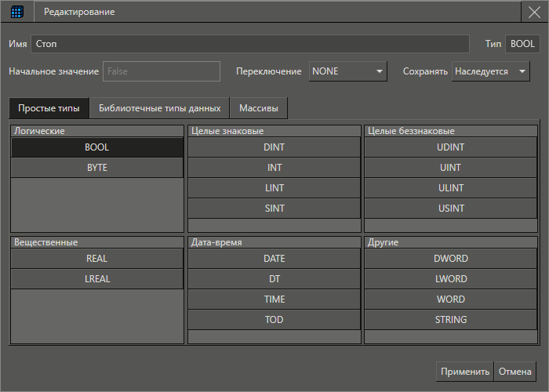
Task: Choose the BOOL logical type
Action: (97, 147)
